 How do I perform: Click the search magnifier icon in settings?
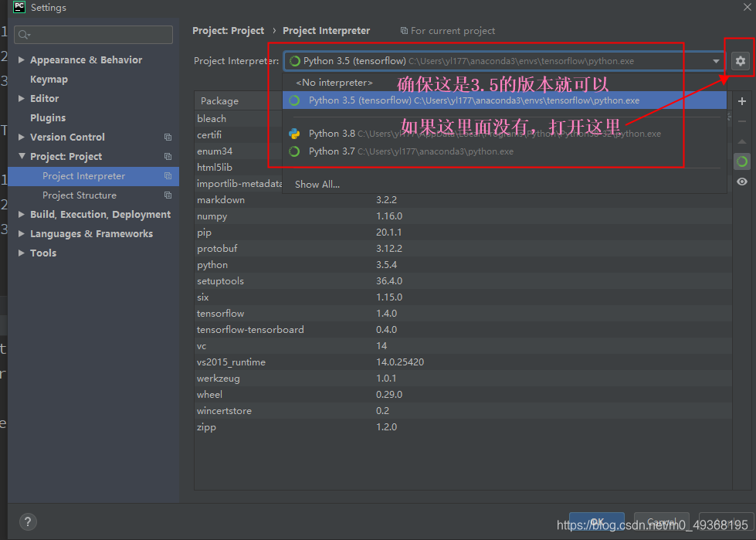point(23,35)
